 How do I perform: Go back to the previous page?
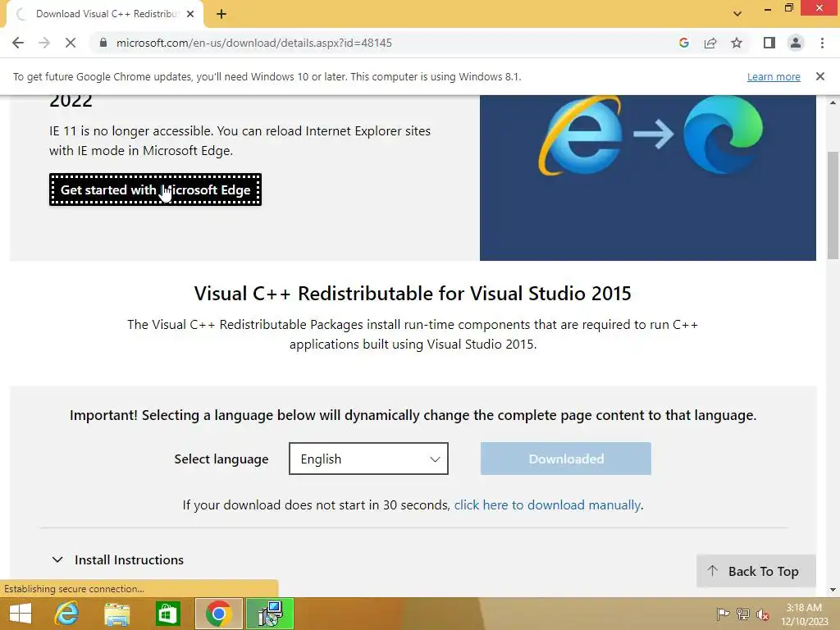tap(18, 43)
